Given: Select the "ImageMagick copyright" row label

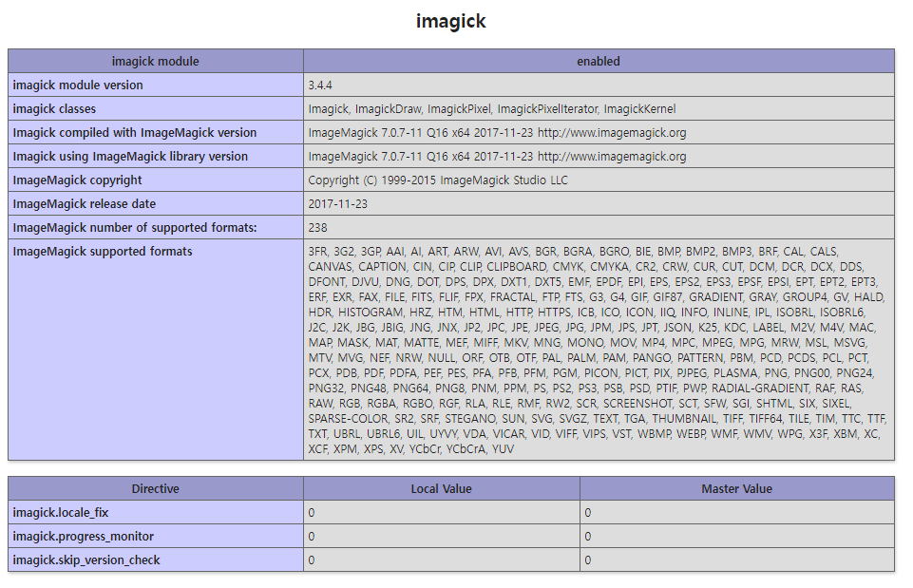Looking at the screenshot, I should [x=78, y=180].
